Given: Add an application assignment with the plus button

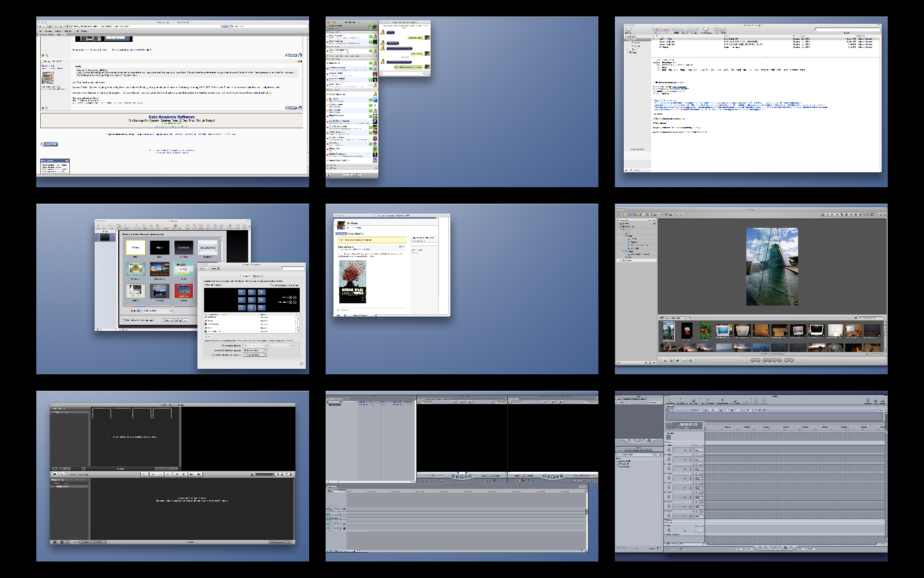Looking at the screenshot, I should click(x=206, y=336).
